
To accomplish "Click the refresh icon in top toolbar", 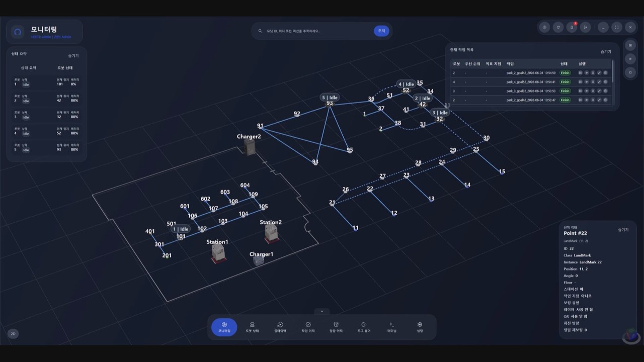I will coord(558,28).
